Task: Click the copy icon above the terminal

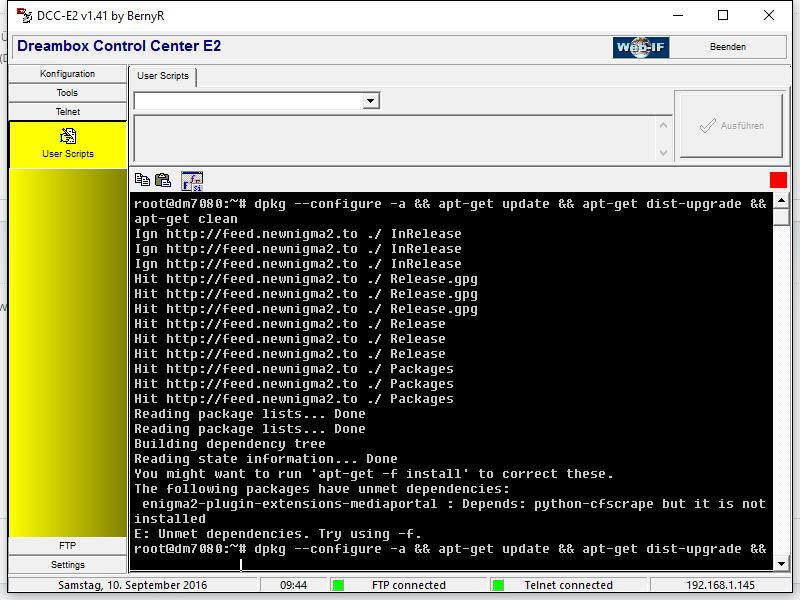Action: pyautogui.click(x=142, y=181)
